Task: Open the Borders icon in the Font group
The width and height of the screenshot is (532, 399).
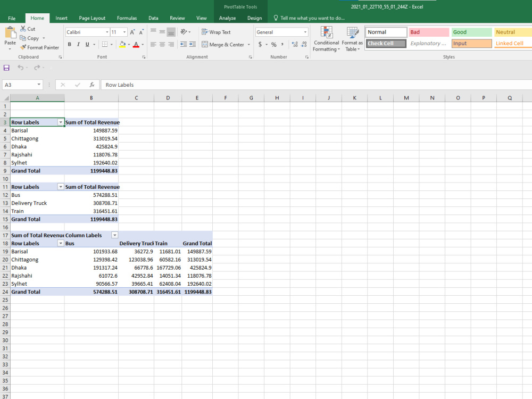Action: (x=105, y=45)
